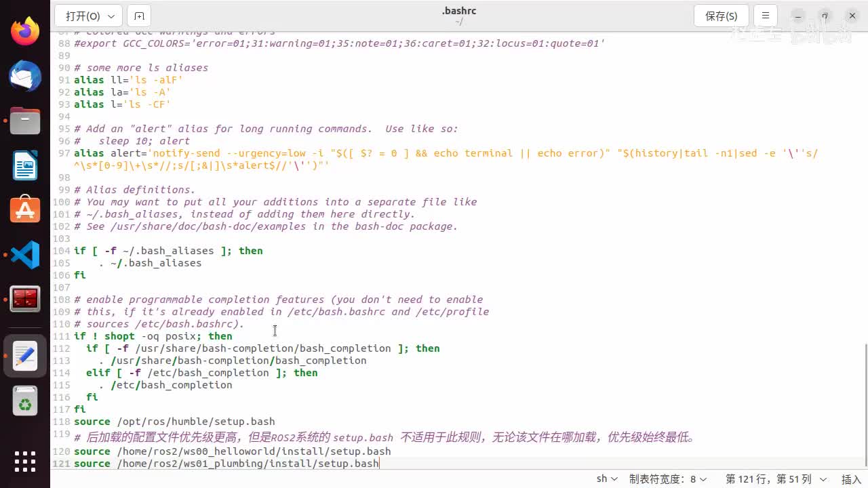
Task: Open the 制表符宽度 tab width dropdown
Action: coord(668,479)
